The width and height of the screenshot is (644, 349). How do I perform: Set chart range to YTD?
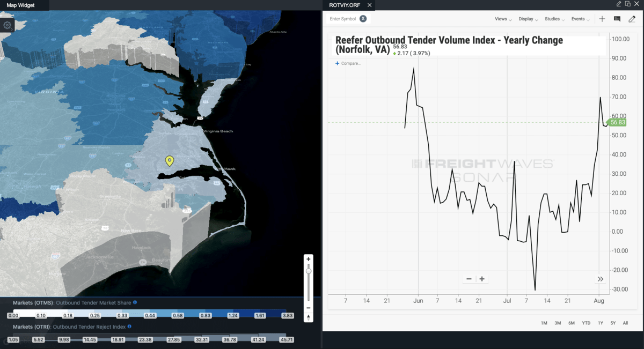tap(586, 323)
